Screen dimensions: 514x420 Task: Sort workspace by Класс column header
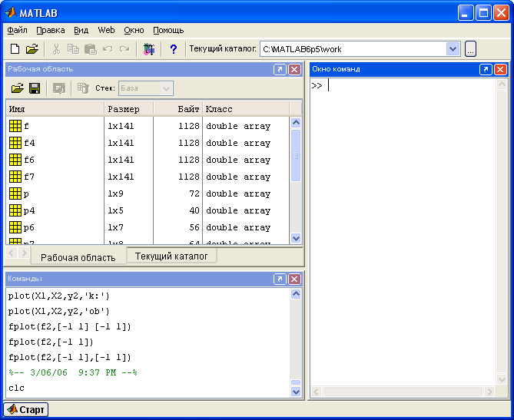click(x=246, y=109)
